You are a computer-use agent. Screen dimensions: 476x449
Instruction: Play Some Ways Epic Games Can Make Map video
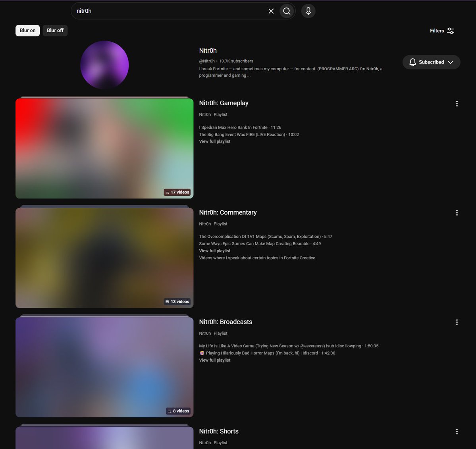tap(260, 243)
